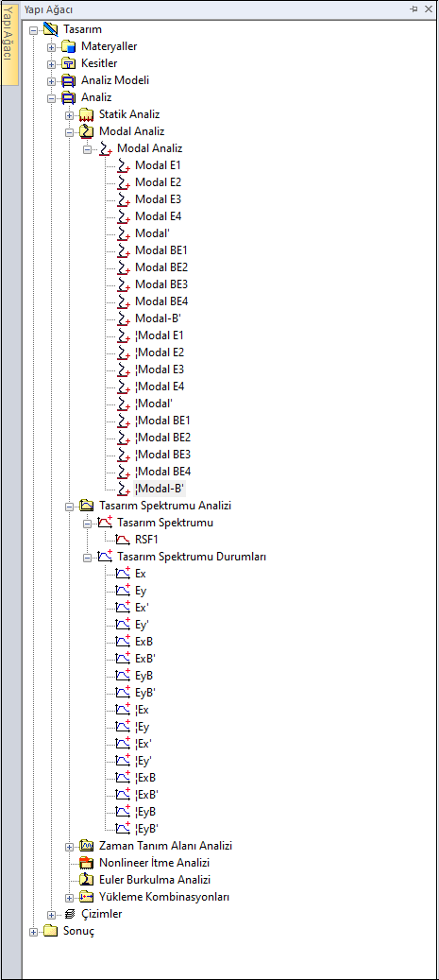This screenshot has height=980, width=439.
Task: Click the Analiz Modeli frame icon
Action: pyautogui.click(x=68, y=80)
